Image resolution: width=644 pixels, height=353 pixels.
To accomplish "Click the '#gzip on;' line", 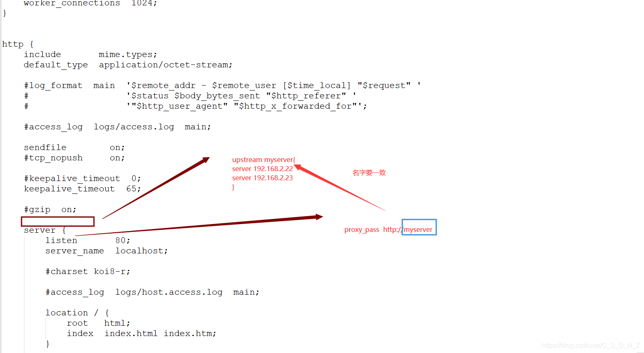I will (50, 210).
